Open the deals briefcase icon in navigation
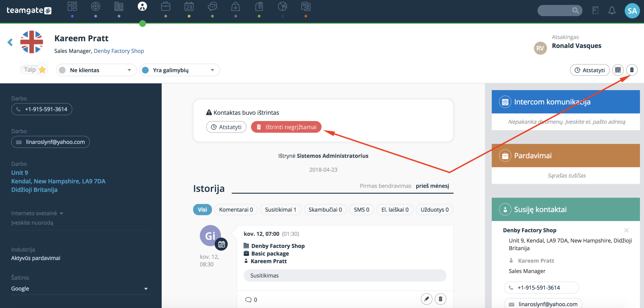 click(166, 7)
